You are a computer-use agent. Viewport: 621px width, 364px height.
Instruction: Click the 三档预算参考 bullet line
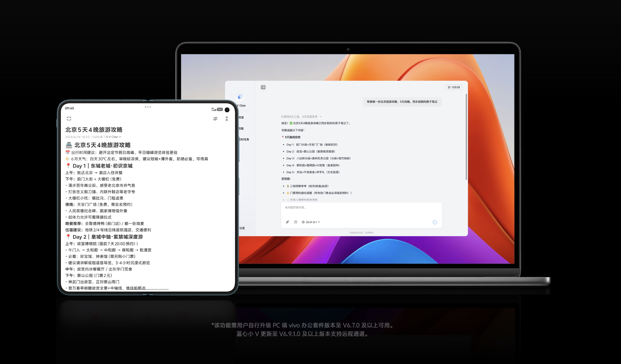(x=307, y=186)
